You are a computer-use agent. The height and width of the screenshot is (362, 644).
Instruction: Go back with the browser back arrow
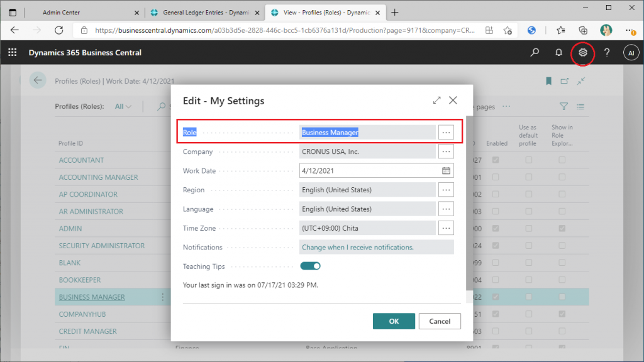(15, 30)
